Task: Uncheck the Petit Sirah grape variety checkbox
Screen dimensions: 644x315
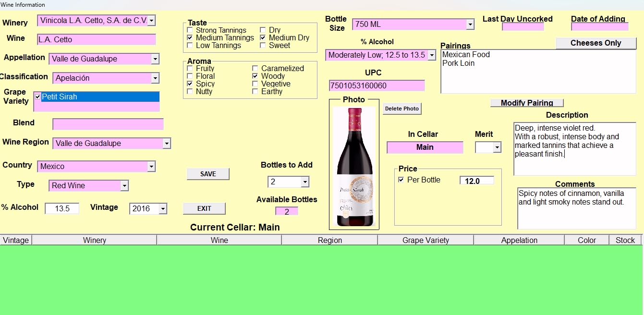Action: [x=38, y=97]
